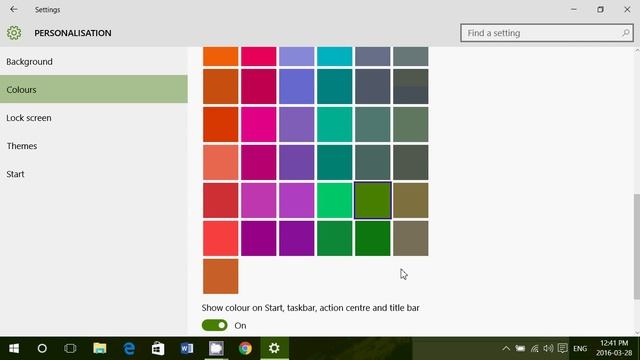640x360 pixels.
Task: Choose the hot pink magenta swatch
Action: pos(258,124)
